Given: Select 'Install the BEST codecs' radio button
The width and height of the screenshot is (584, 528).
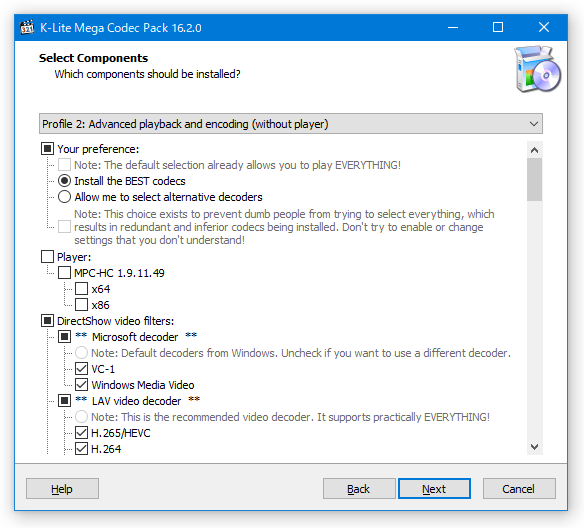Looking at the screenshot, I should point(64,181).
